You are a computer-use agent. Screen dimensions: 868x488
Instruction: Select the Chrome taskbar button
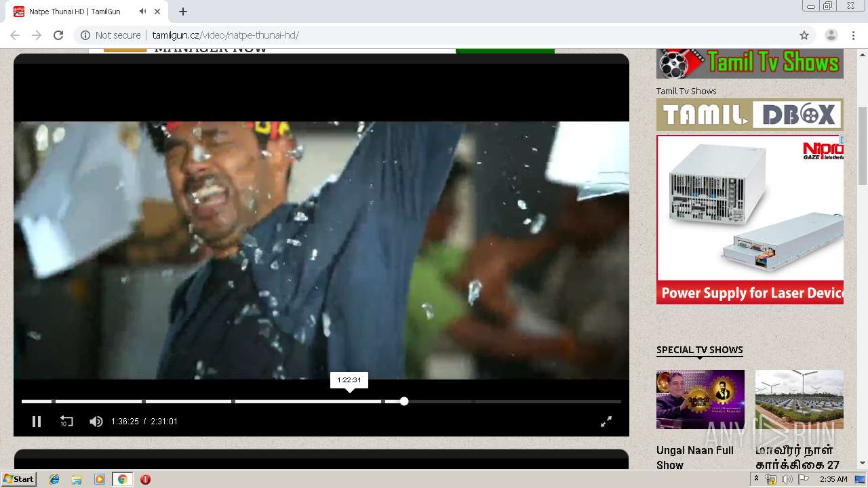(x=122, y=479)
